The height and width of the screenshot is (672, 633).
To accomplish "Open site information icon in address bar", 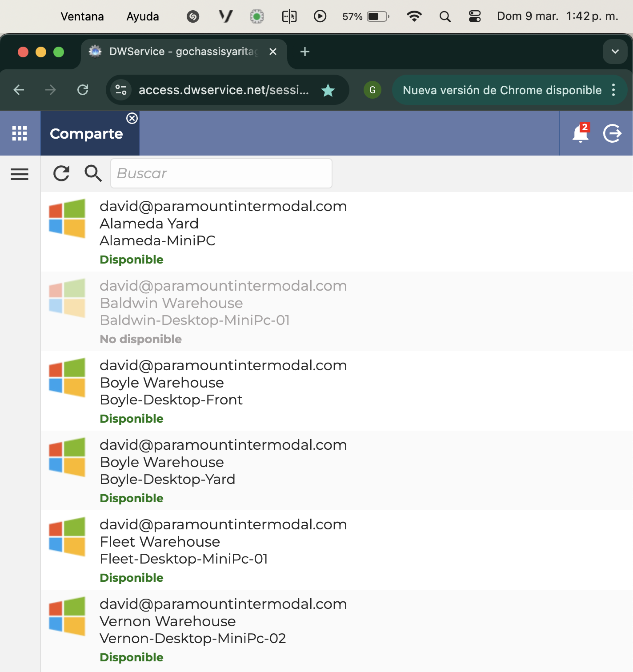I will coord(121,90).
